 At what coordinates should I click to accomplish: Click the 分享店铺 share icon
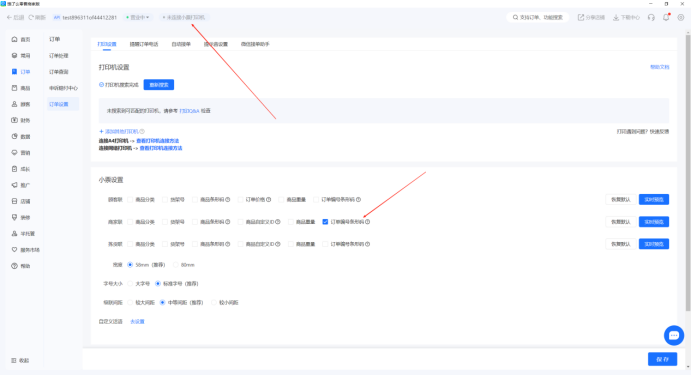pyautogui.click(x=581, y=18)
